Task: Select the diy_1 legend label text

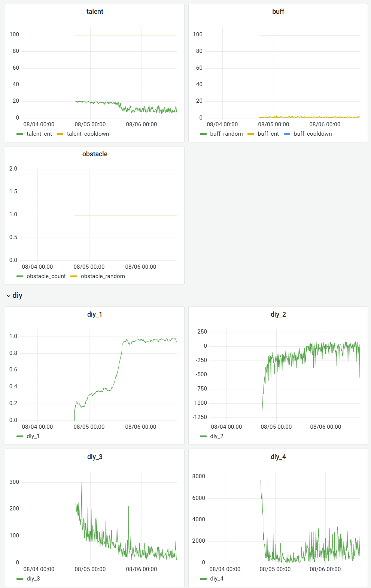Action: coord(33,436)
